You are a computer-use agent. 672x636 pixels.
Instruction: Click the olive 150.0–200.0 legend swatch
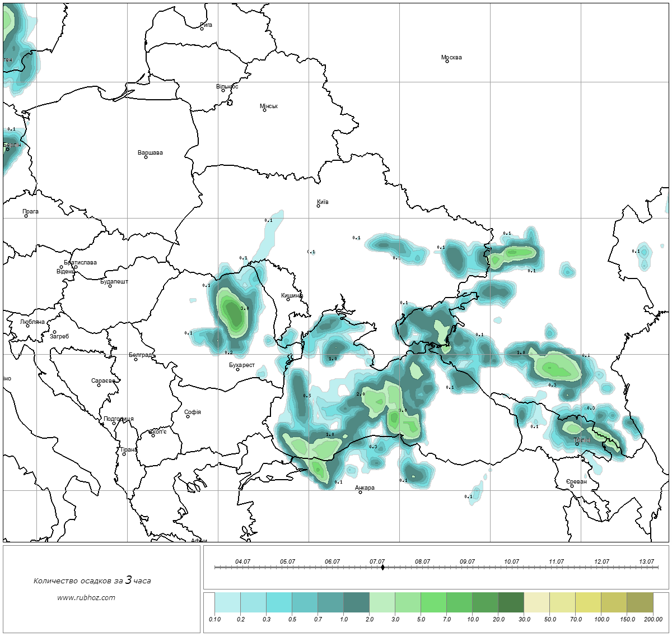[640, 603]
